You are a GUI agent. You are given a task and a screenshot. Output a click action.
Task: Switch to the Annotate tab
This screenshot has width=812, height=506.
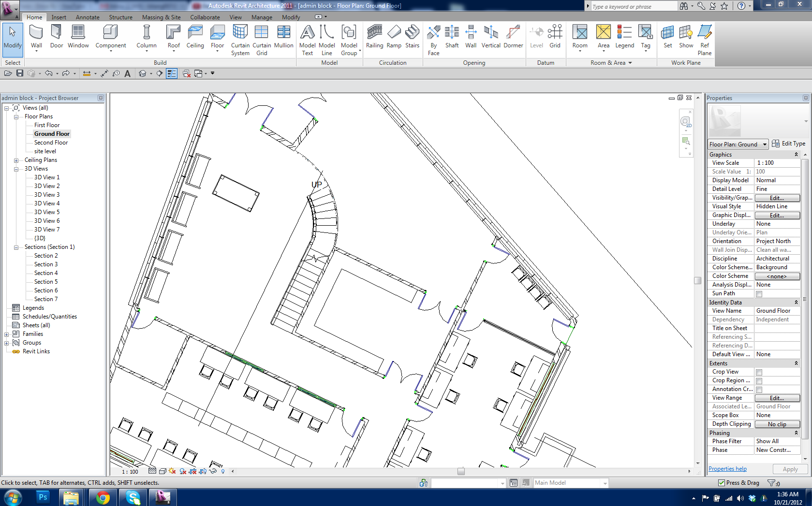click(x=88, y=17)
